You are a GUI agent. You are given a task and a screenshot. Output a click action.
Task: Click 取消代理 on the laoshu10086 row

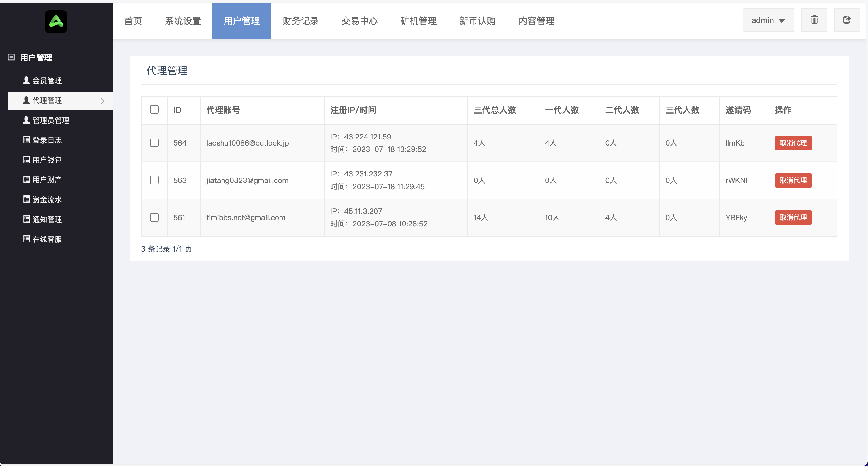pos(793,143)
